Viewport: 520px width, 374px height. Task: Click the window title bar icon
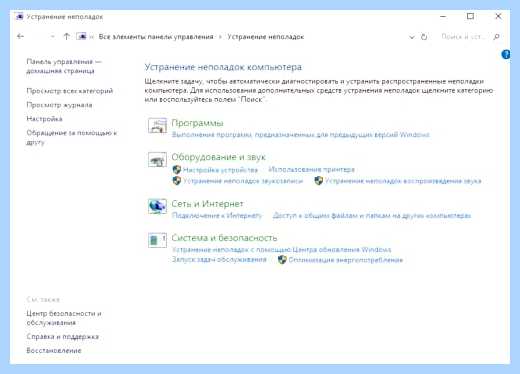tap(19, 16)
